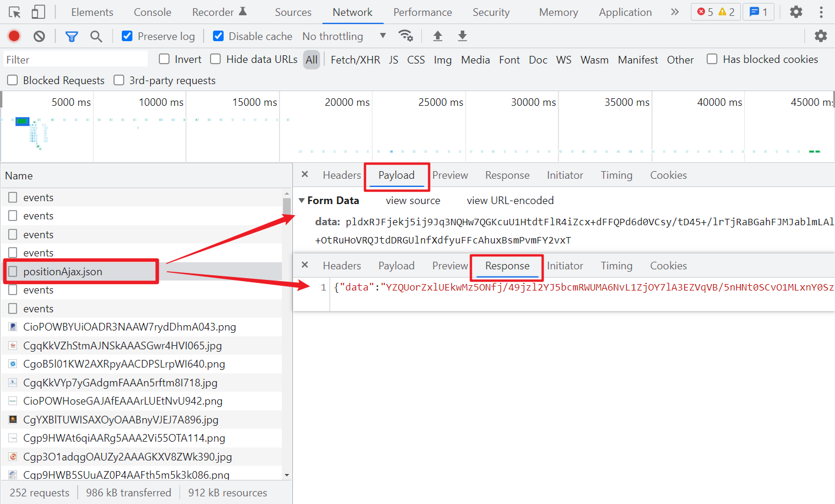Open the Performance tab

coord(423,12)
